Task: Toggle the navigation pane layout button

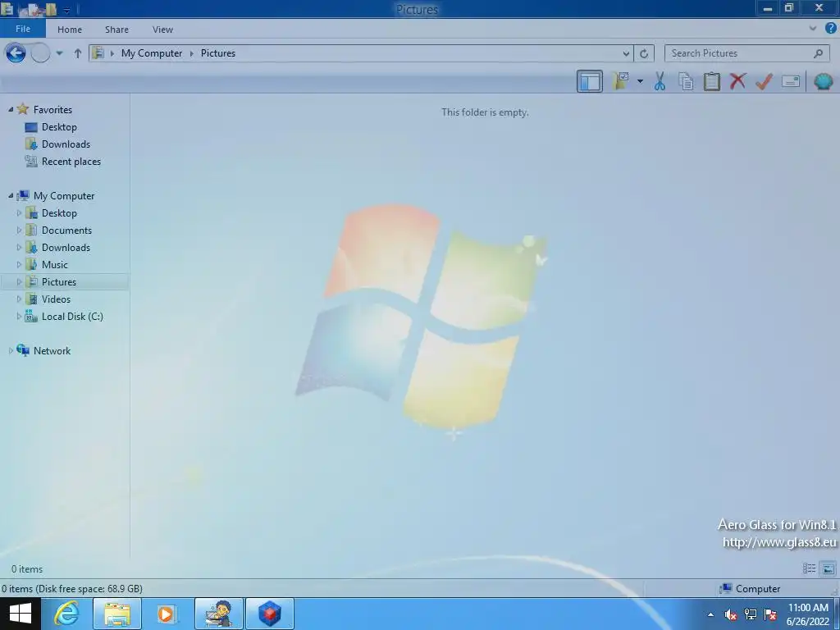Action: [589, 81]
